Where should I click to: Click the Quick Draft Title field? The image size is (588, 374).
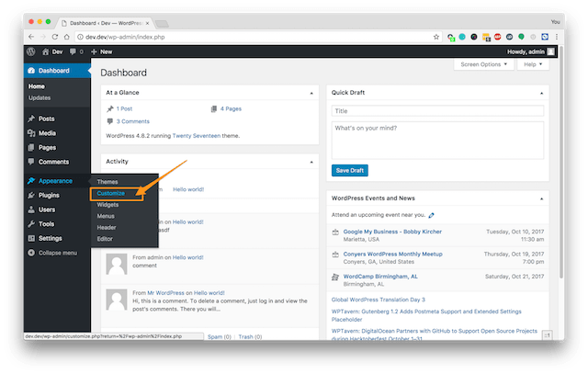coord(437,111)
